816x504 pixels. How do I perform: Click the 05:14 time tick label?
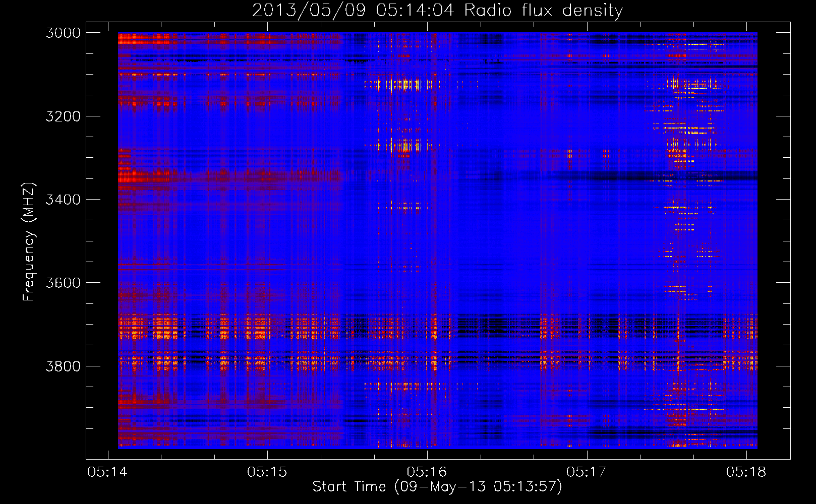click(107, 472)
